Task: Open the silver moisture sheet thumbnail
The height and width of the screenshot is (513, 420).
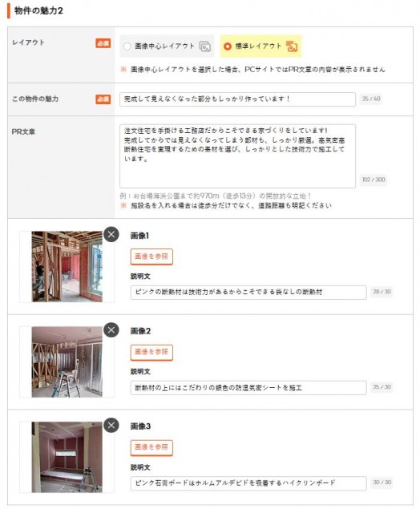Action: [67, 362]
